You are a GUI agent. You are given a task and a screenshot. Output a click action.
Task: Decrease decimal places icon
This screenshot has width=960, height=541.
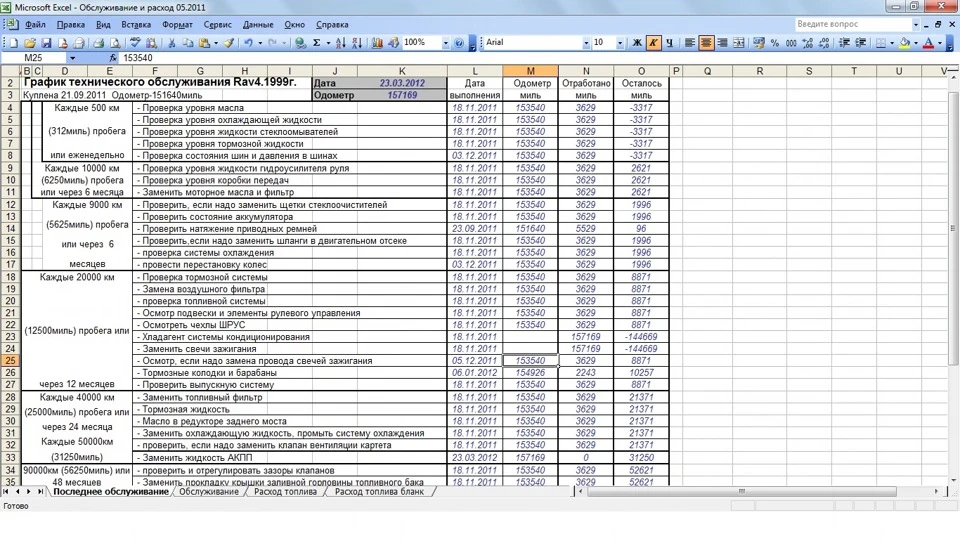[x=824, y=43]
